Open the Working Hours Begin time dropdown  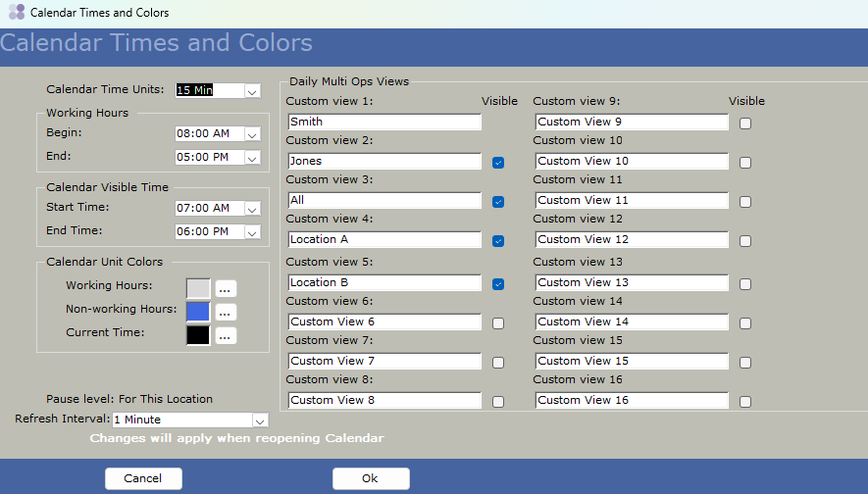(252, 134)
